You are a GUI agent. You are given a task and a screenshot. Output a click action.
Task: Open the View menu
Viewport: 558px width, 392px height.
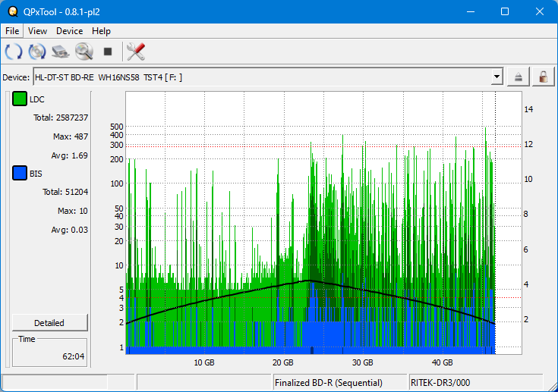click(x=37, y=31)
